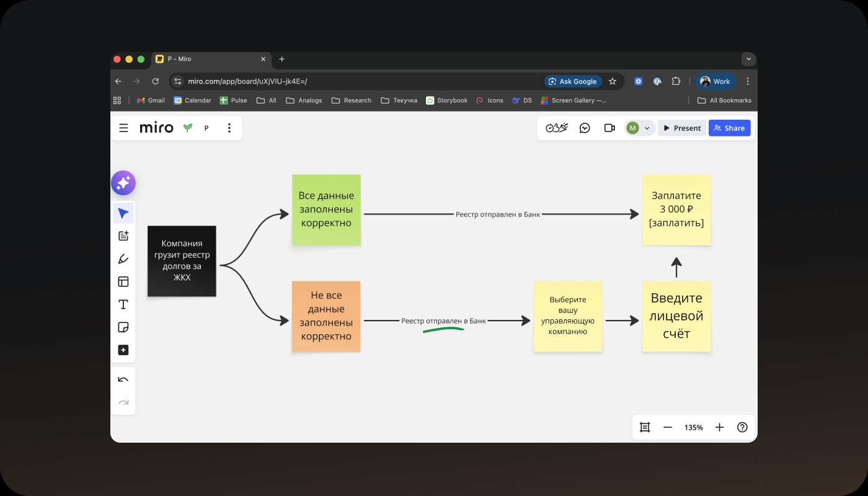
Task: Zoom in with the plus button
Action: point(719,427)
